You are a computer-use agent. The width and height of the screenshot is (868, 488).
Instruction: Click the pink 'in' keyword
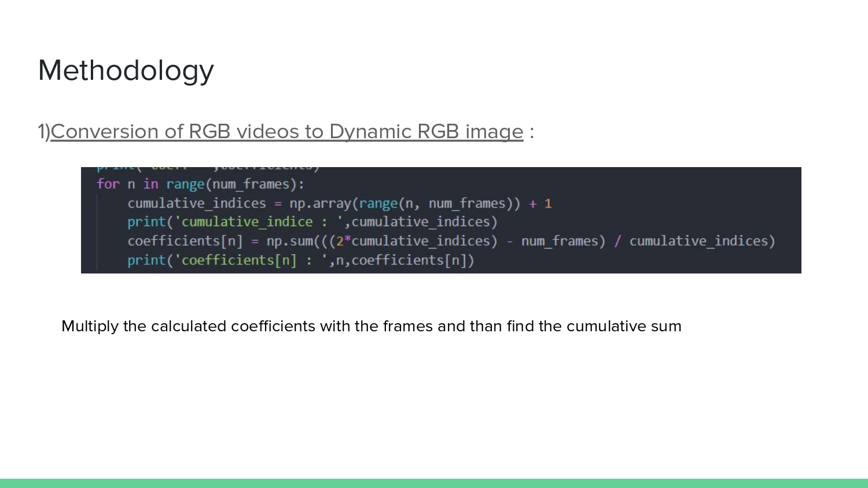[x=152, y=184]
